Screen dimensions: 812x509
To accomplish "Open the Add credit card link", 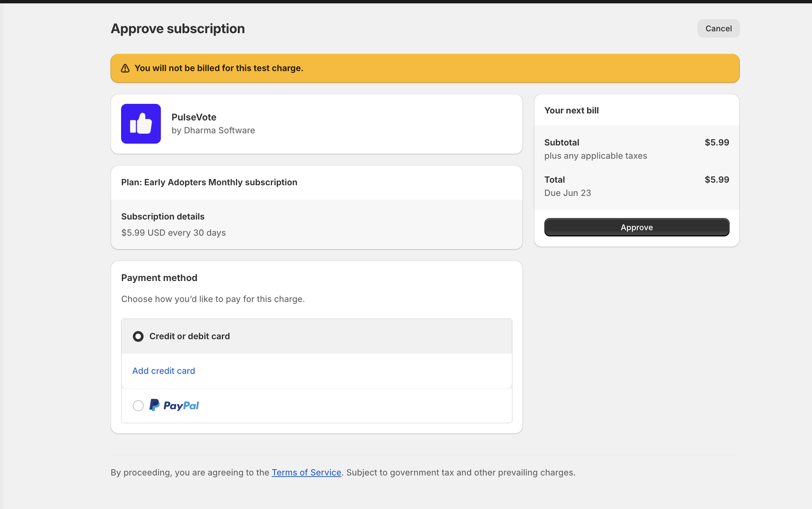I will tap(163, 371).
